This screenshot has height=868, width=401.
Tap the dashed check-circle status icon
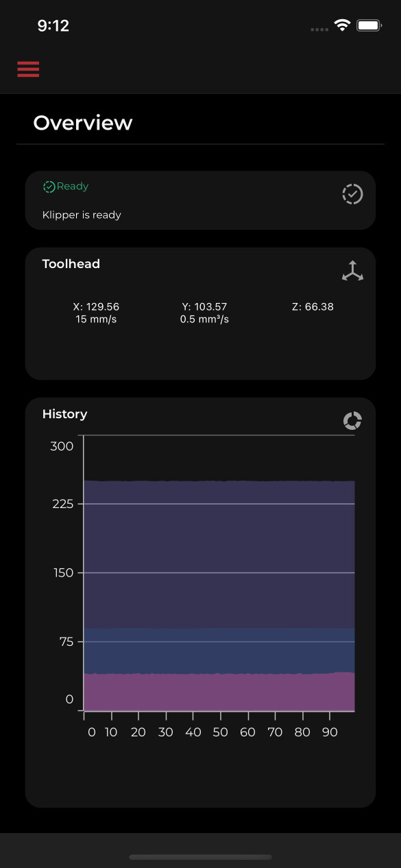[352, 194]
